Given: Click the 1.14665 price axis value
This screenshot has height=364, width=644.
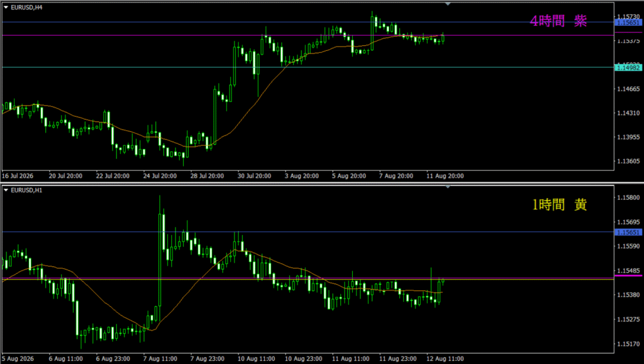Looking at the screenshot, I should click(628, 89).
